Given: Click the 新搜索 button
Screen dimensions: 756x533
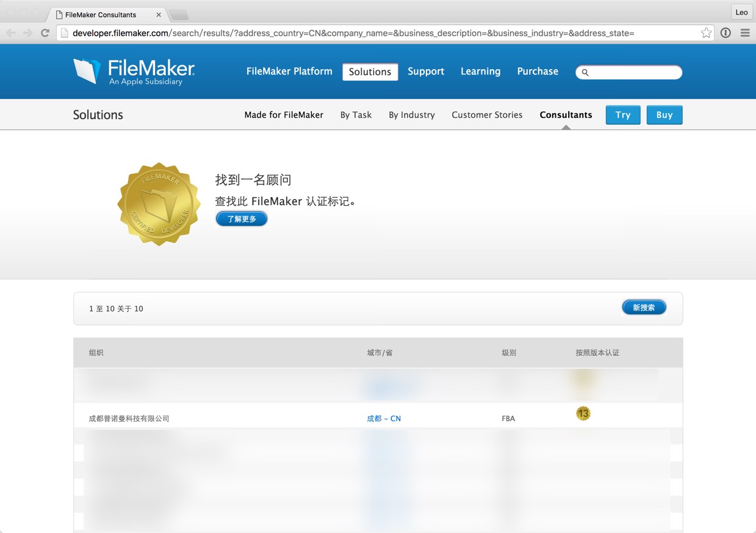Looking at the screenshot, I should pyautogui.click(x=644, y=308).
